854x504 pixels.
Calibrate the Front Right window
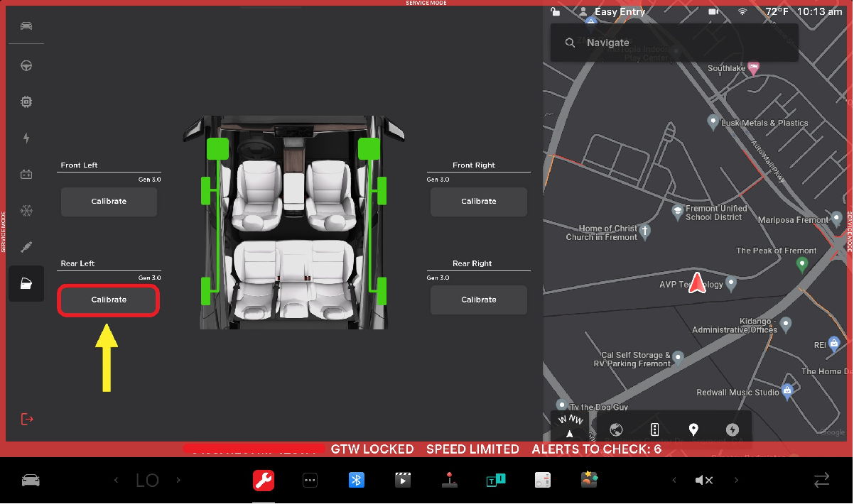478,202
